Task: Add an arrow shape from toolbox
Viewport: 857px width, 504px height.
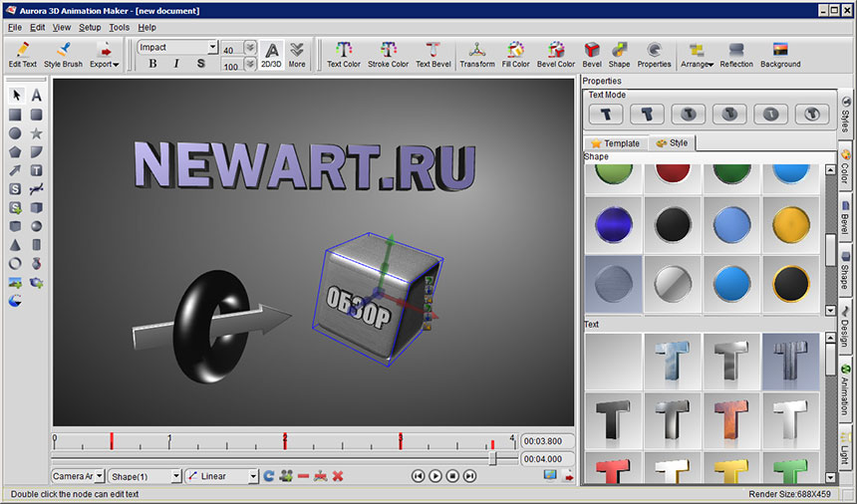Action: coord(15,170)
